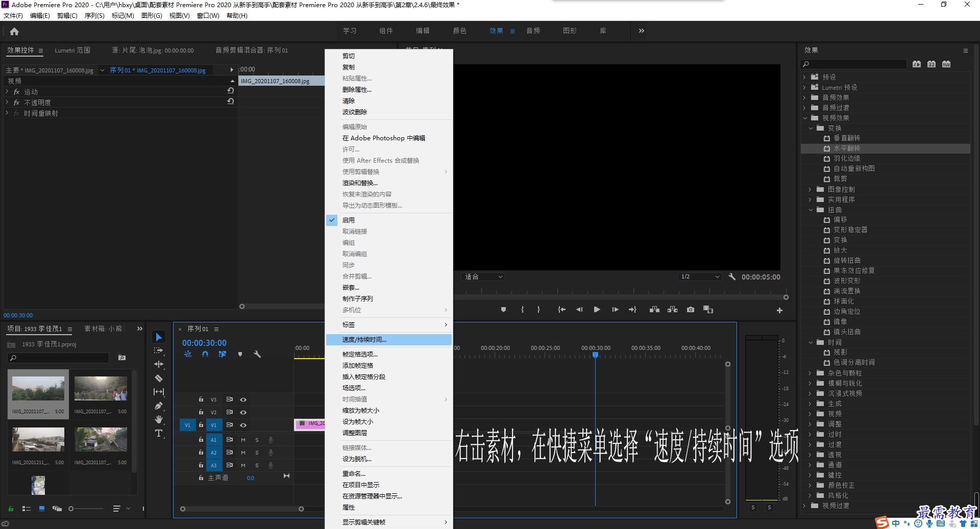980x529 pixels.
Task: Go to Out point
Action: (632, 310)
